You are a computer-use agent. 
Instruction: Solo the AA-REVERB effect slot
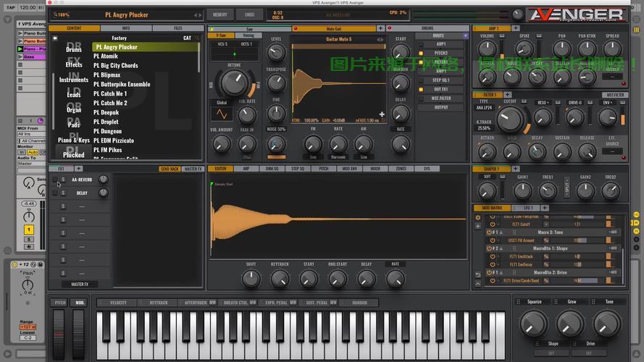coord(63,180)
